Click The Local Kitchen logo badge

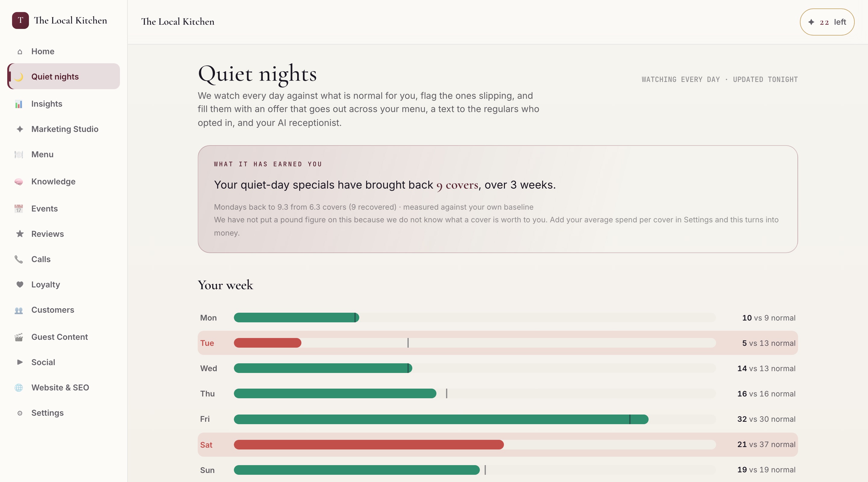[20, 20]
